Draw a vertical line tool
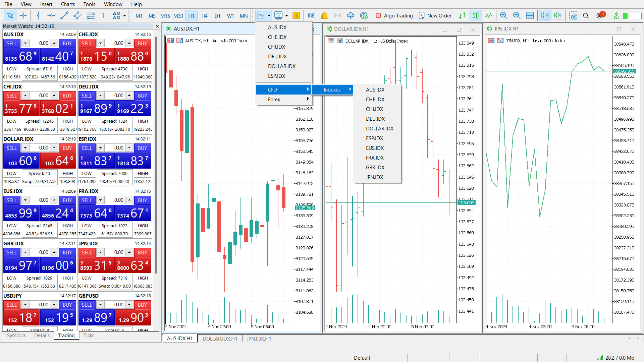Screen dimensions: 644x362 (38, 15)
